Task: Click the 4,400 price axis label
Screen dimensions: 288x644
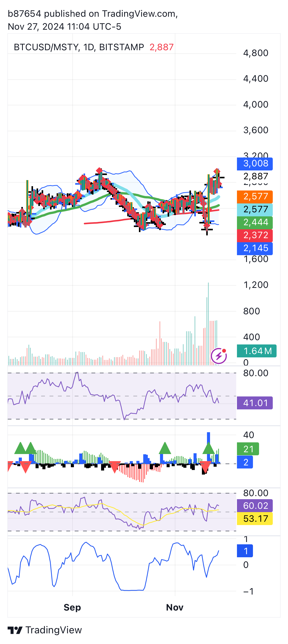Action: tap(256, 79)
